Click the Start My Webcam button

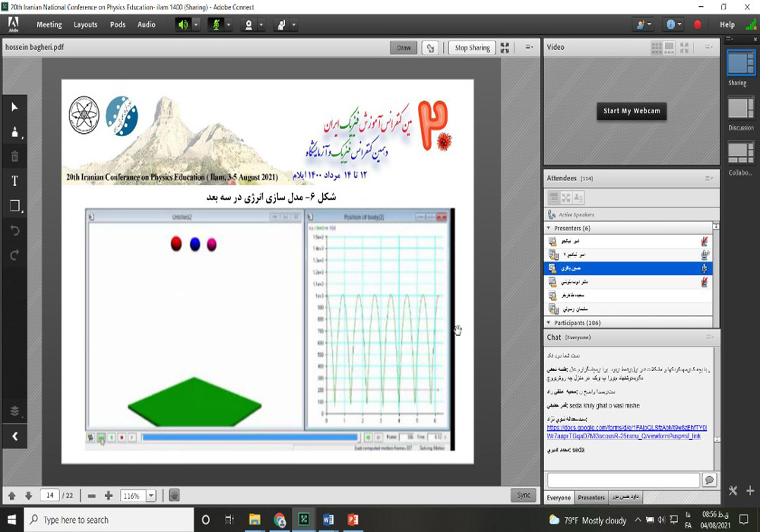pos(632,111)
